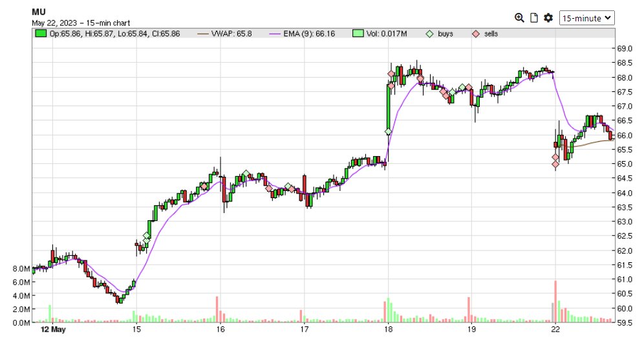The image size is (644, 349).
Task: Open chart settings gear icon
Action: tap(548, 17)
